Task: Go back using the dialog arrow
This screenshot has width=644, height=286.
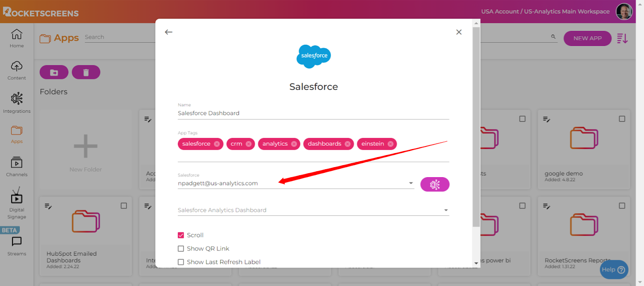Action: (169, 32)
